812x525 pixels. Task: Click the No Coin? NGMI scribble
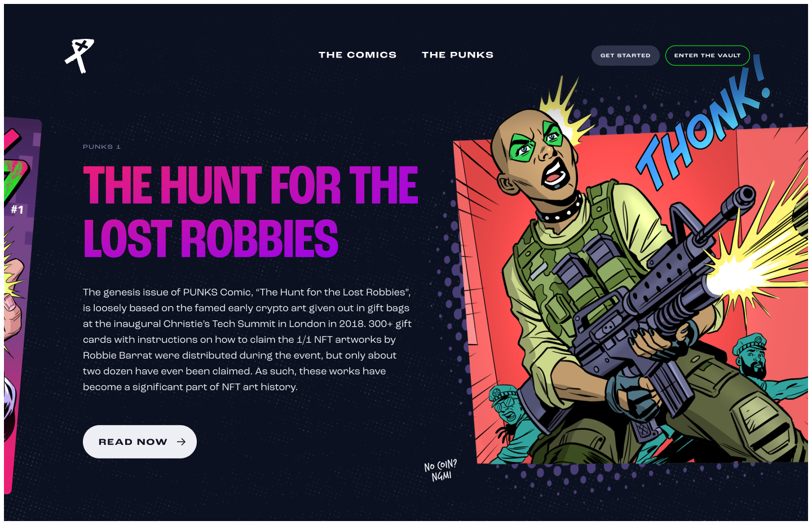(x=440, y=470)
